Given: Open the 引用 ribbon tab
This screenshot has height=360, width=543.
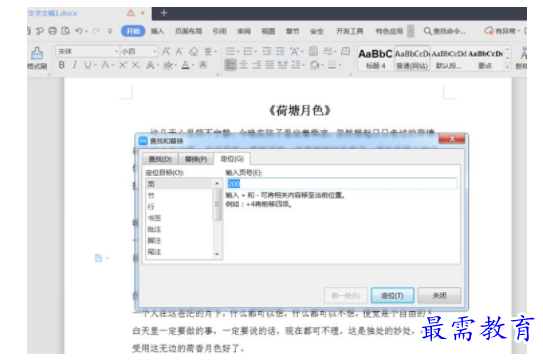Looking at the screenshot, I should [x=219, y=31].
